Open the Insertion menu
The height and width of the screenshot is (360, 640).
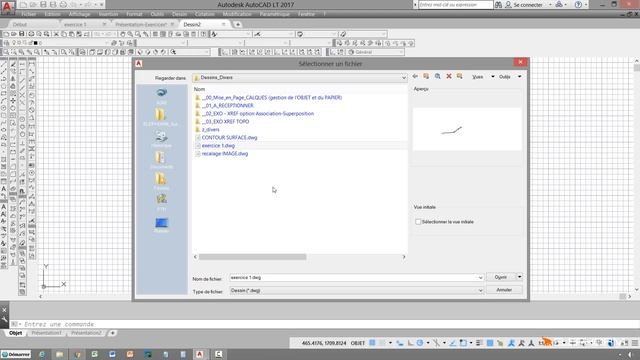coord(108,14)
